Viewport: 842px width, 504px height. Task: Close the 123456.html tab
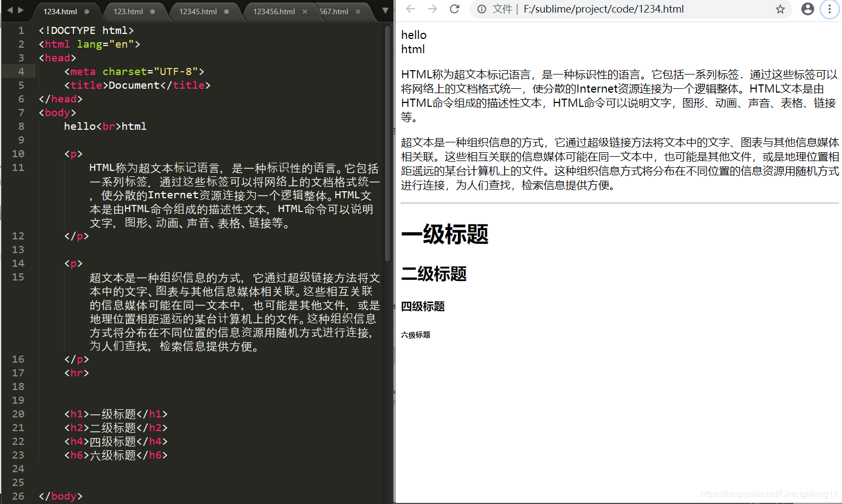tap(305, 12)
